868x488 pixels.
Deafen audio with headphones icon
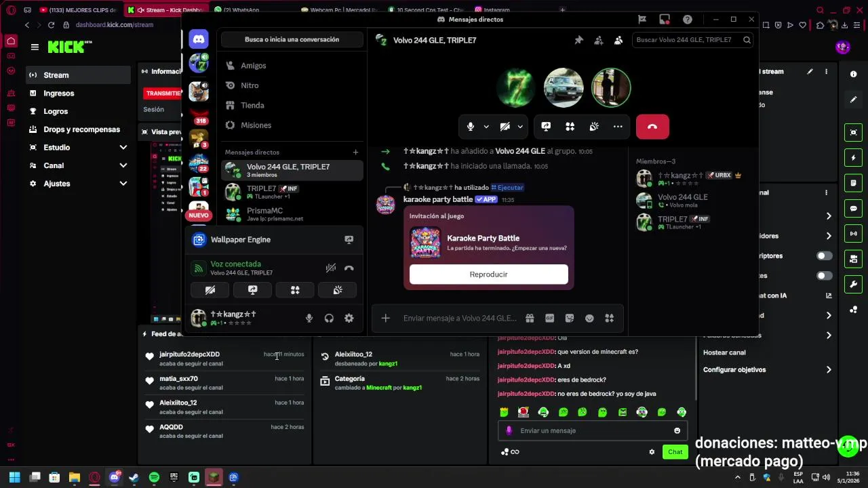click(x=329, y=318)
